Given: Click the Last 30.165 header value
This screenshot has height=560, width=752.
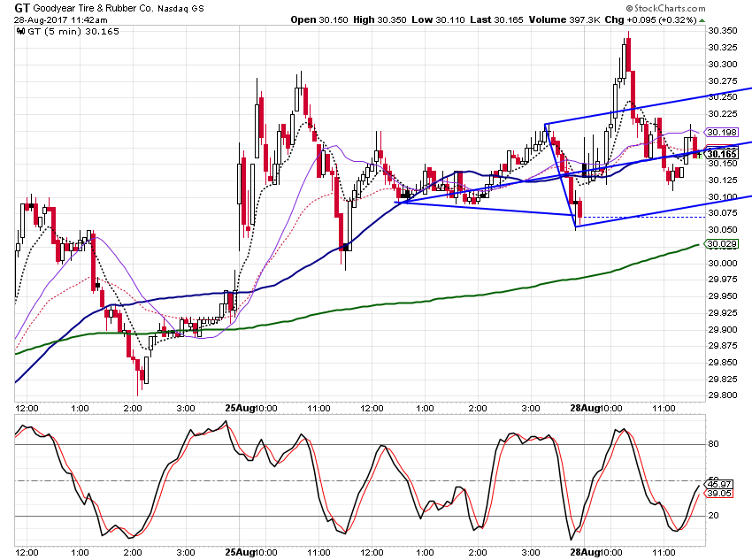Looking at the screenshot, I should point(496,19).
